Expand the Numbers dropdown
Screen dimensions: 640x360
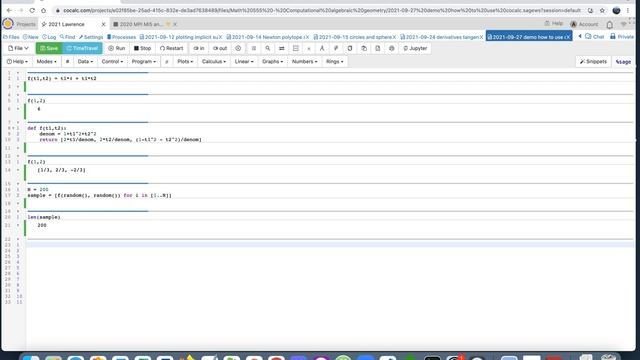[304, 62]
